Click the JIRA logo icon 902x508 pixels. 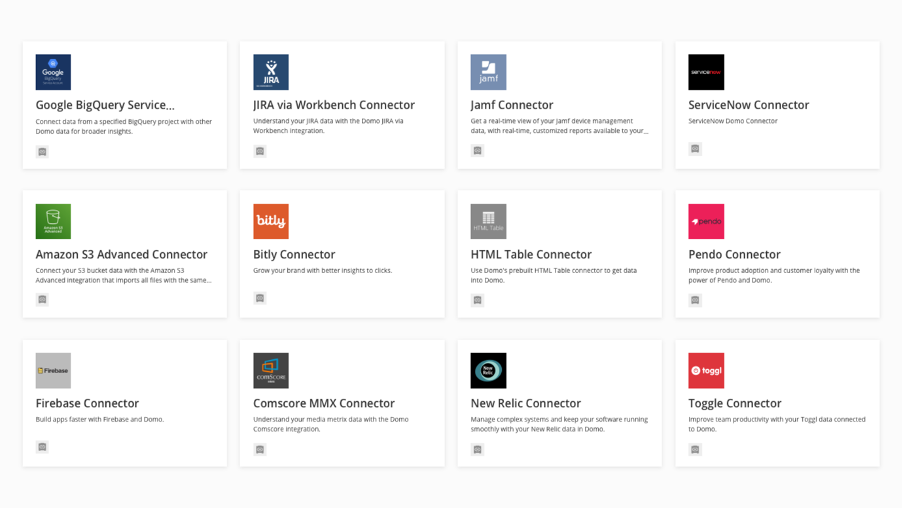pyautogui.click(x=271, y=72)
